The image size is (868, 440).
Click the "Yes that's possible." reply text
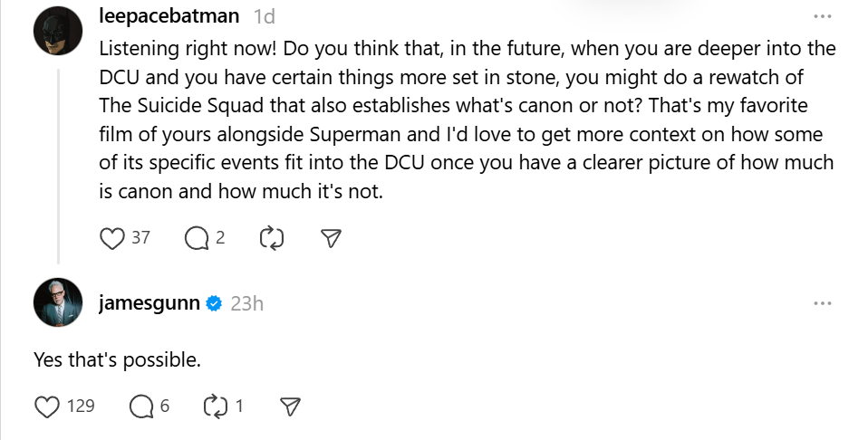pyautogui.click(x=117, y=359)
